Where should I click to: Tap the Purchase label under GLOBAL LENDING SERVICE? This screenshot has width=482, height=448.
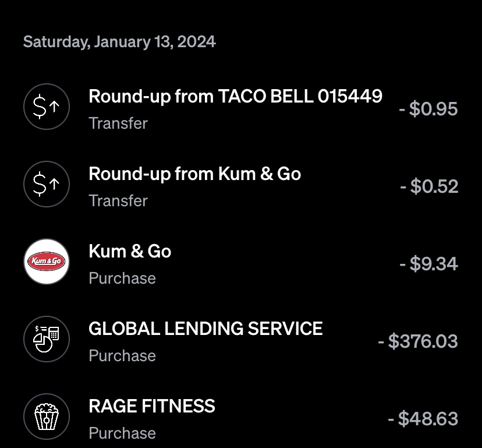(122, 356)
